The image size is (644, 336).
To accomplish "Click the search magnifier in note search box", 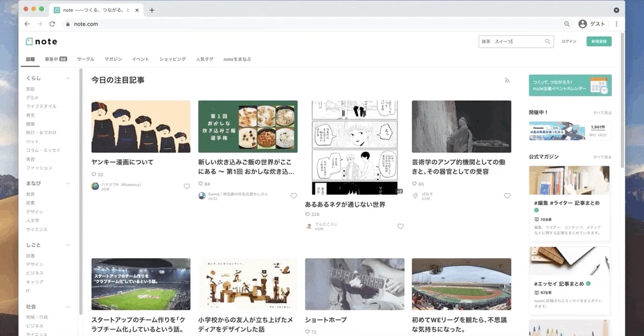I will [547, 41].
